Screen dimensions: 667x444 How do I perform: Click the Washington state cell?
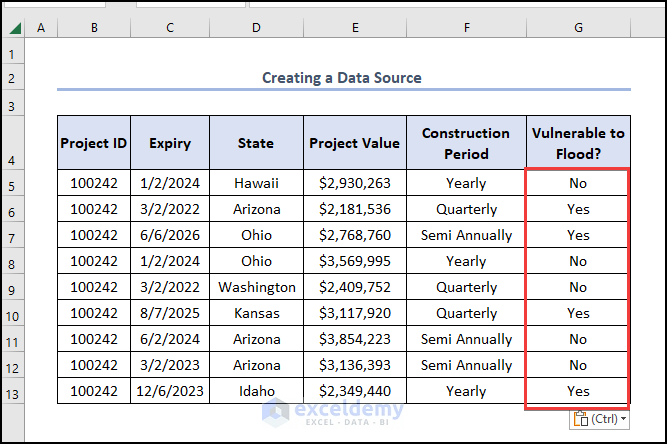coord(256,287)
